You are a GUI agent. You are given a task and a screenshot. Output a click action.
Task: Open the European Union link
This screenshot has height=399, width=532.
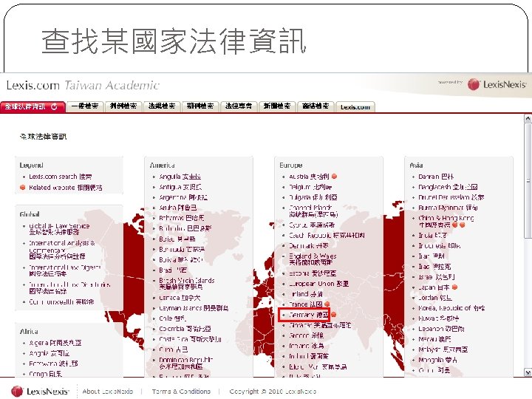(x=318, y=283)
